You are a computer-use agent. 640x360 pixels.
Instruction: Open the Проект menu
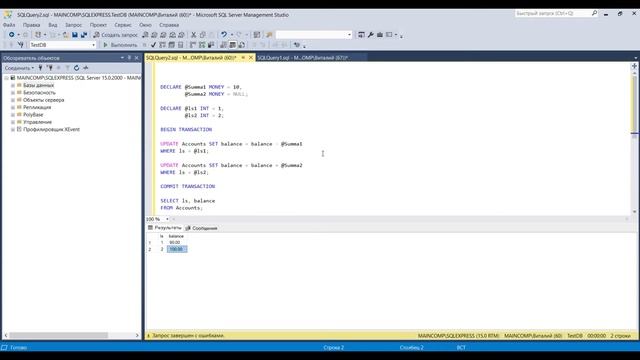pos(98,25)
